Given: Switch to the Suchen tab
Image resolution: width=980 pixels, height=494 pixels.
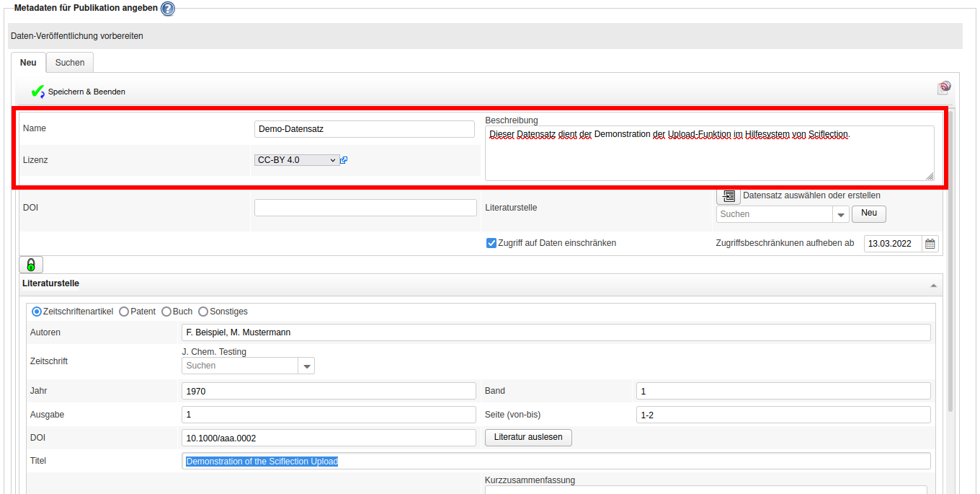Looking at the screenshot, I should (70, 63).
